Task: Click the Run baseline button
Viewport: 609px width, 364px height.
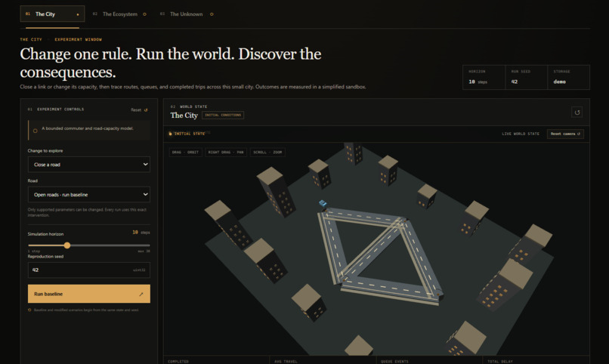Action: 89,294
